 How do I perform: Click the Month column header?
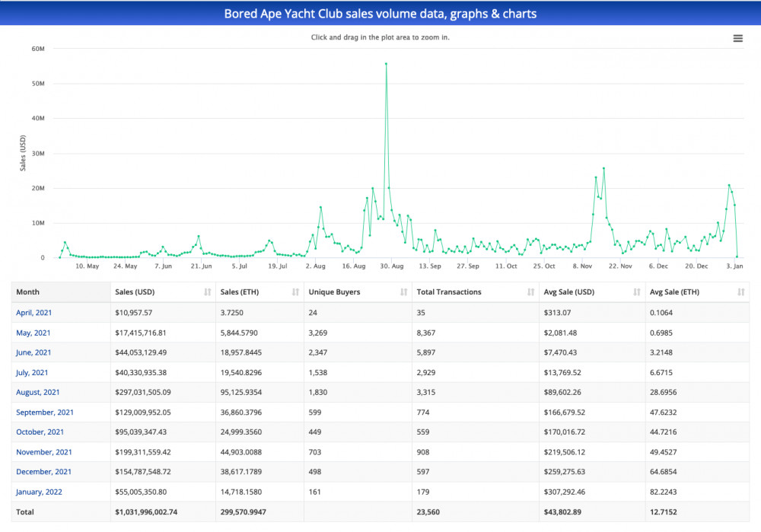[27, 292]
